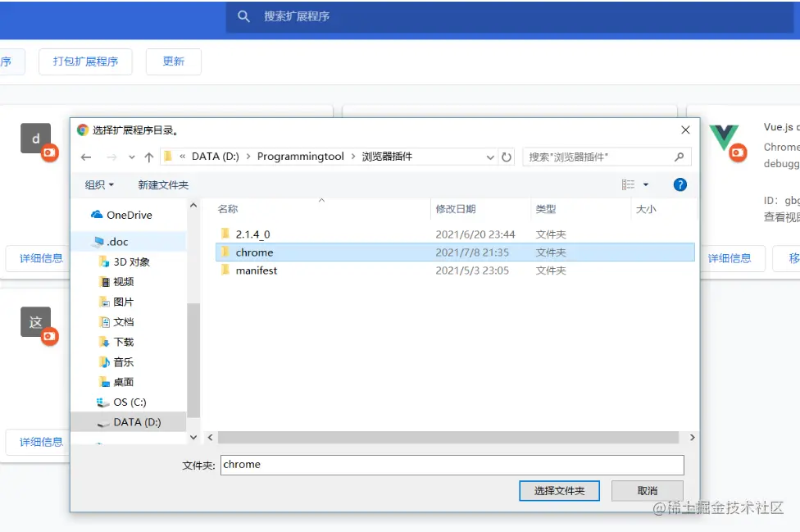Open 下载 folder in the navigation pane
The height and width of the screenshot is (532, 800).
pyautogui.click(x=123, y=342)
